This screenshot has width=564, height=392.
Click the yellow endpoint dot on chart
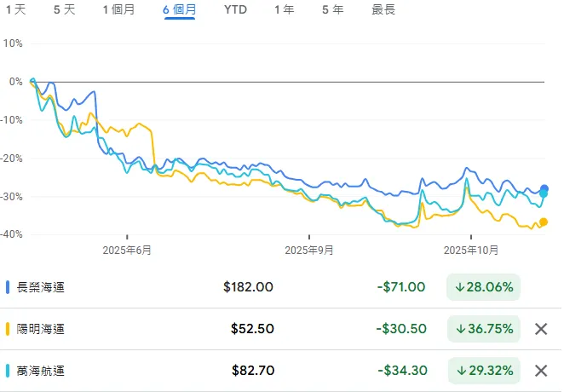[544, 222]
